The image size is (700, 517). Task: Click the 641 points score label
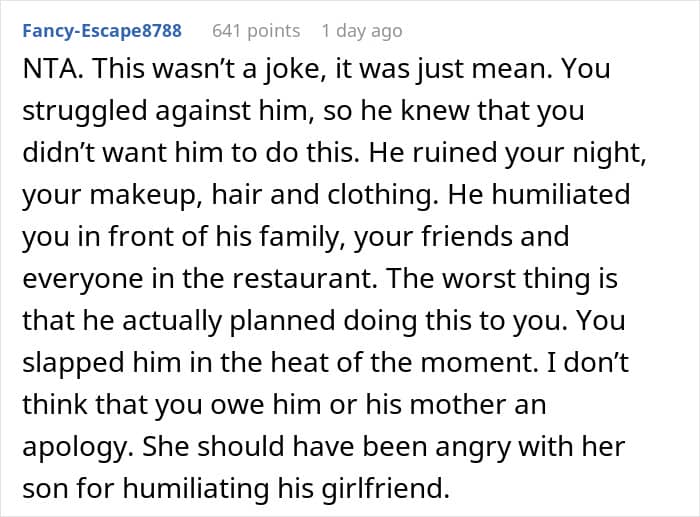(256, 31)
